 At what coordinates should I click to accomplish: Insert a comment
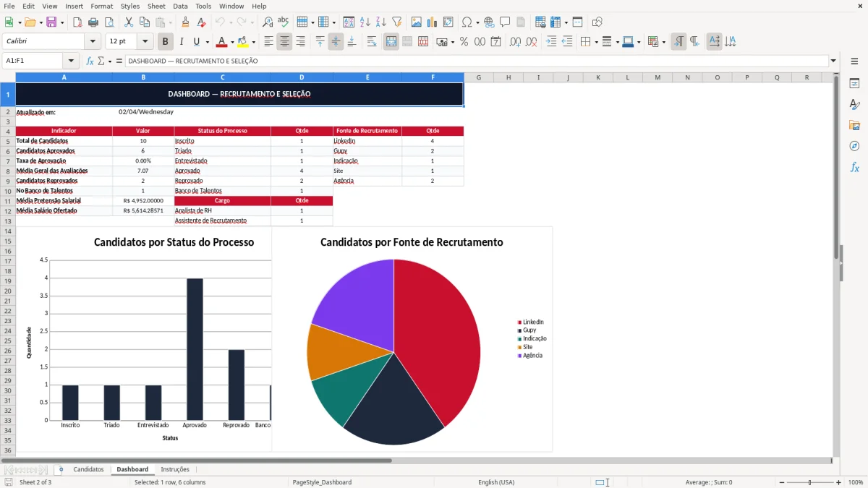(505, 22)
